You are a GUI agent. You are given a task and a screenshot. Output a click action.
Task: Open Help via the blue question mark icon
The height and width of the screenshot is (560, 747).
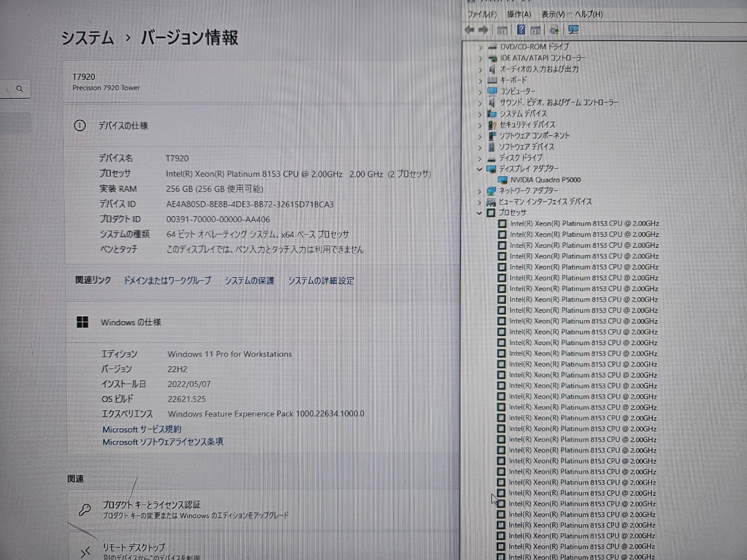coord(521,30)
